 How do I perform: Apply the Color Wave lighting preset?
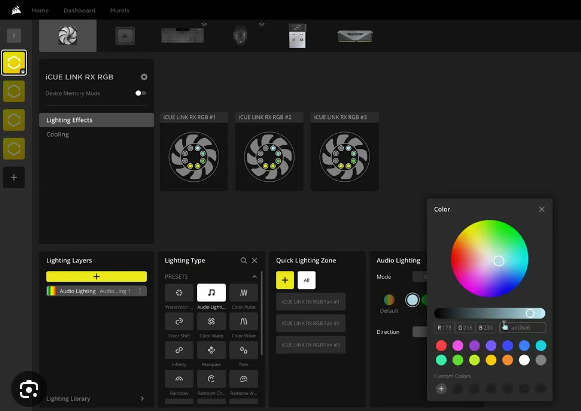tap(243, 321)
